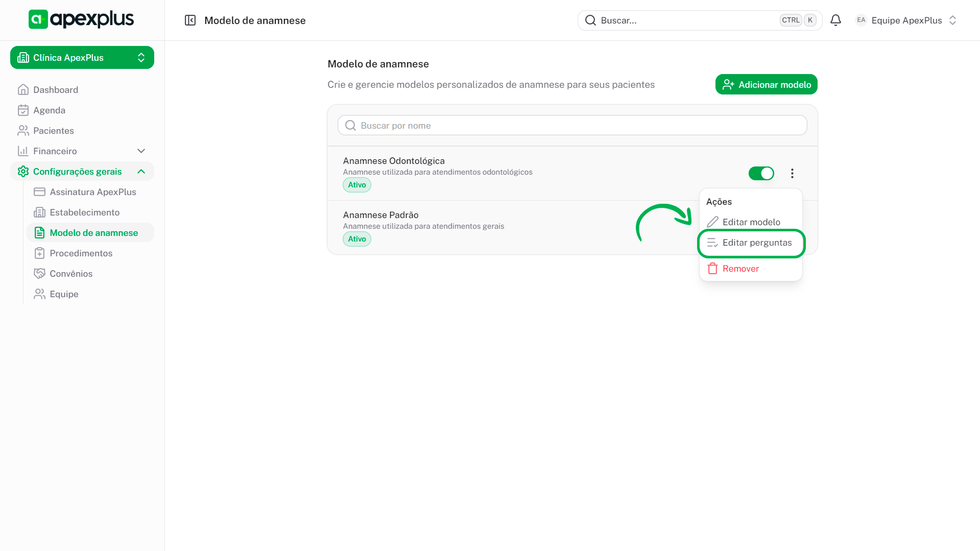Open Clínica ApexPlus clinic selector
Screen dimensions: 980x551
click(x=82, y=58)
